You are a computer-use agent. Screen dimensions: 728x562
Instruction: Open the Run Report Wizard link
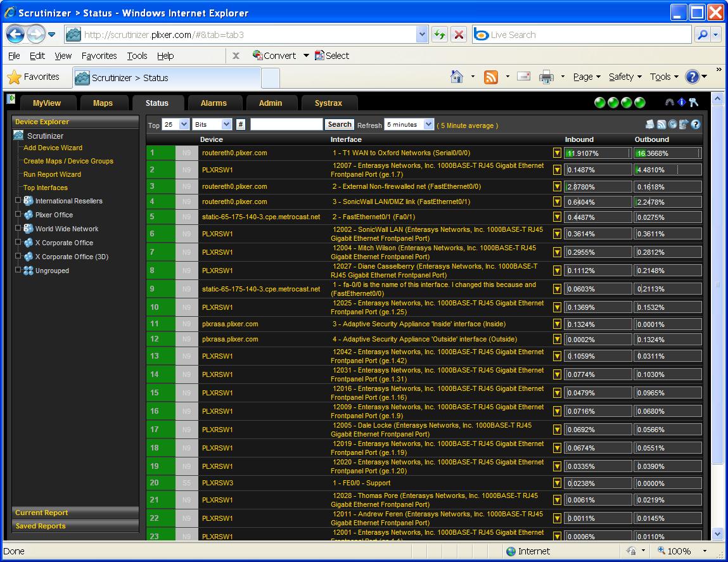(x=52, y=175)
